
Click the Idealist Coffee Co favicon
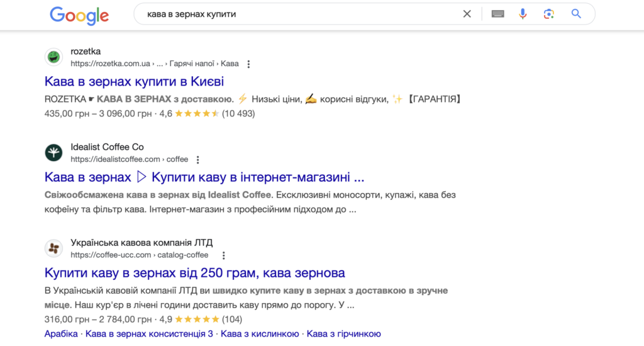coord(53,152)
